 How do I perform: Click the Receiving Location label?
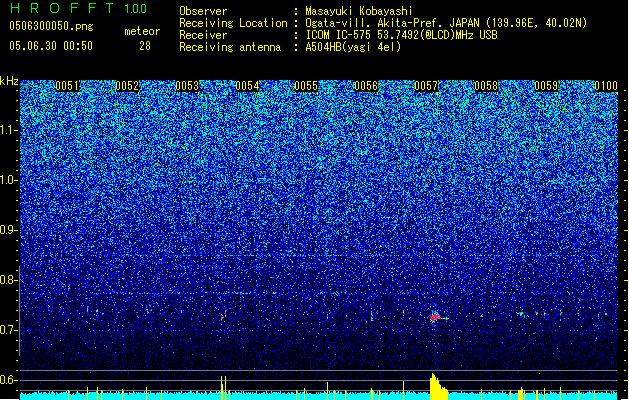click(x=233, y=23)
